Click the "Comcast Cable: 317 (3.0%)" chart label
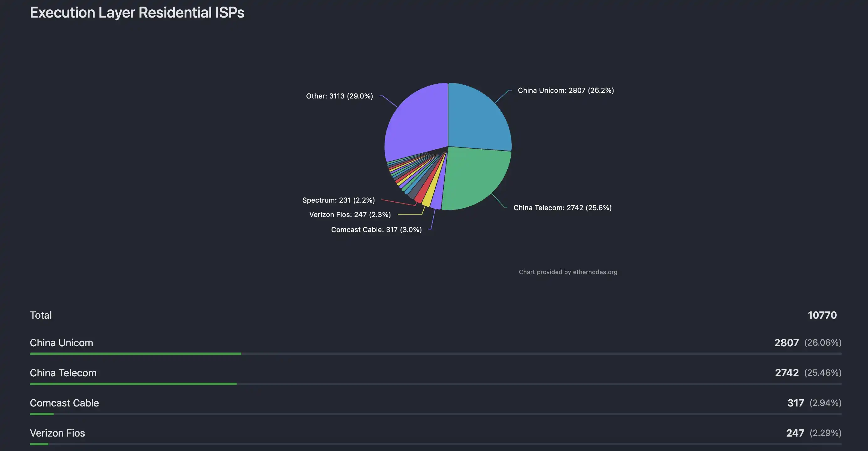The image size is (868, 451). [376, 230]
